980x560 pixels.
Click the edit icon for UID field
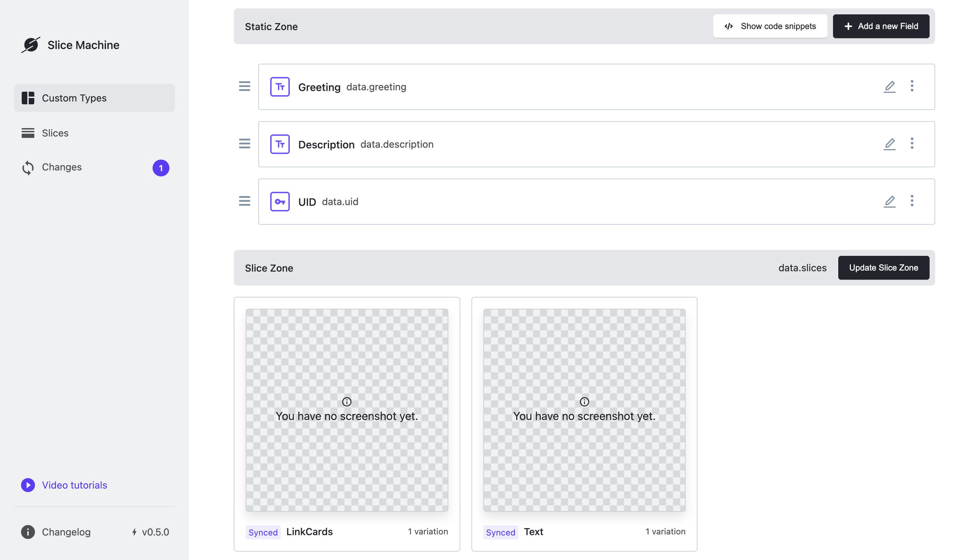point(889,201)
